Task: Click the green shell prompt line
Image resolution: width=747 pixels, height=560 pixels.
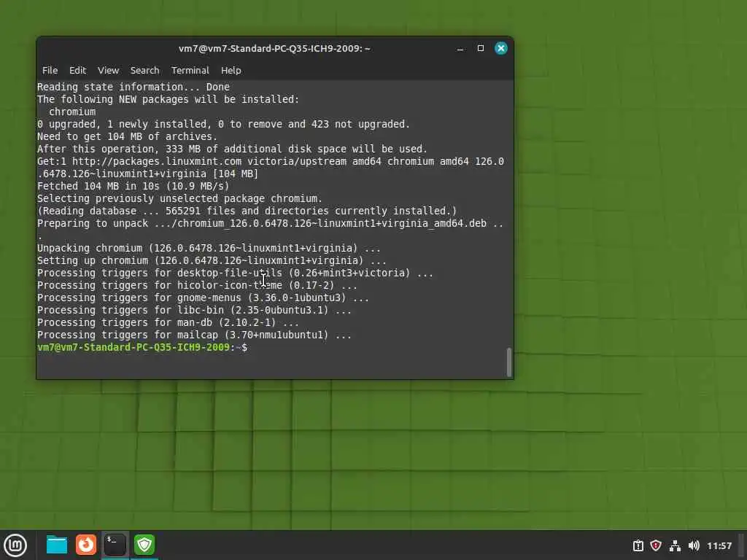Action: pos(142,347)
